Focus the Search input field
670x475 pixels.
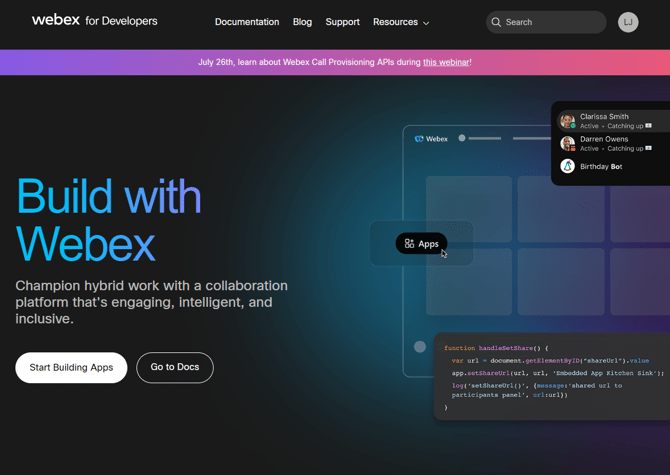point(552,22)
